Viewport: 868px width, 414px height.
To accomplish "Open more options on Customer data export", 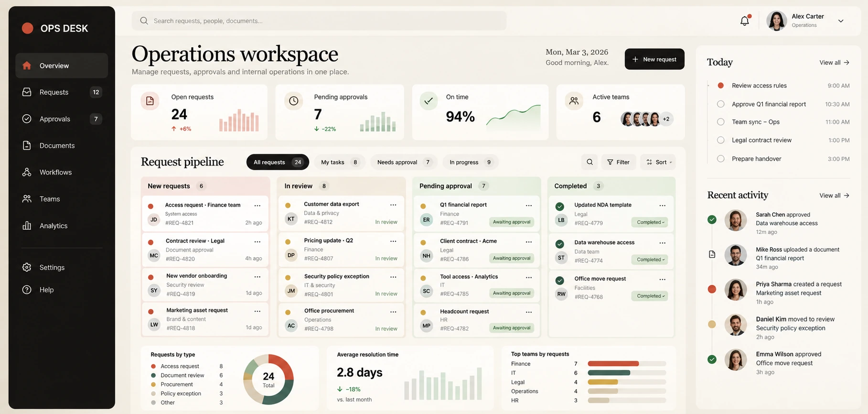I will tap(393, 205).
